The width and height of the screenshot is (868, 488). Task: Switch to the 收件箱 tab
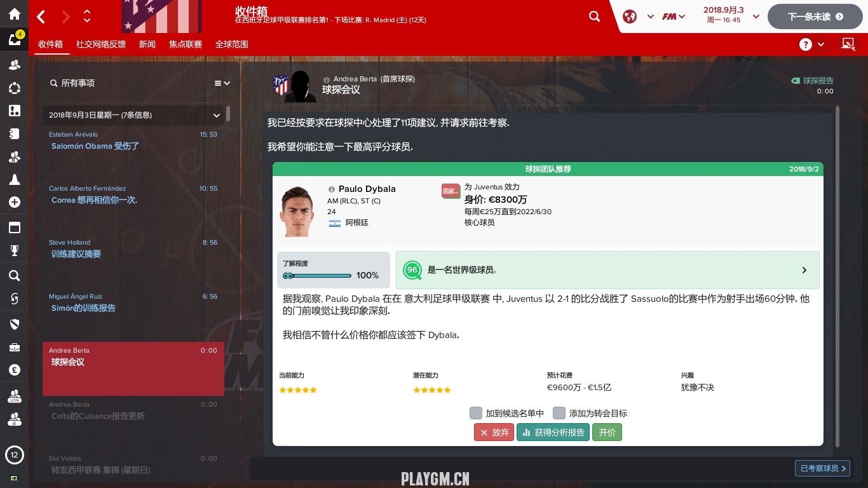point(50,44)
